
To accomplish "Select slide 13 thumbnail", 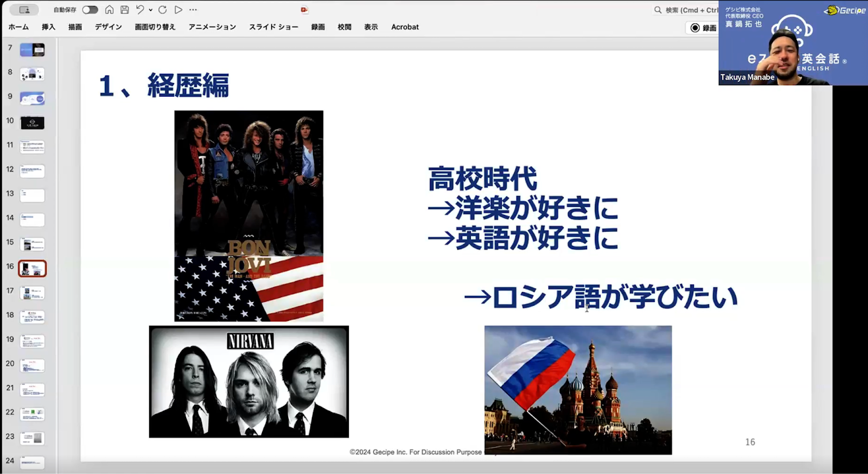I will tap(33, 195).
